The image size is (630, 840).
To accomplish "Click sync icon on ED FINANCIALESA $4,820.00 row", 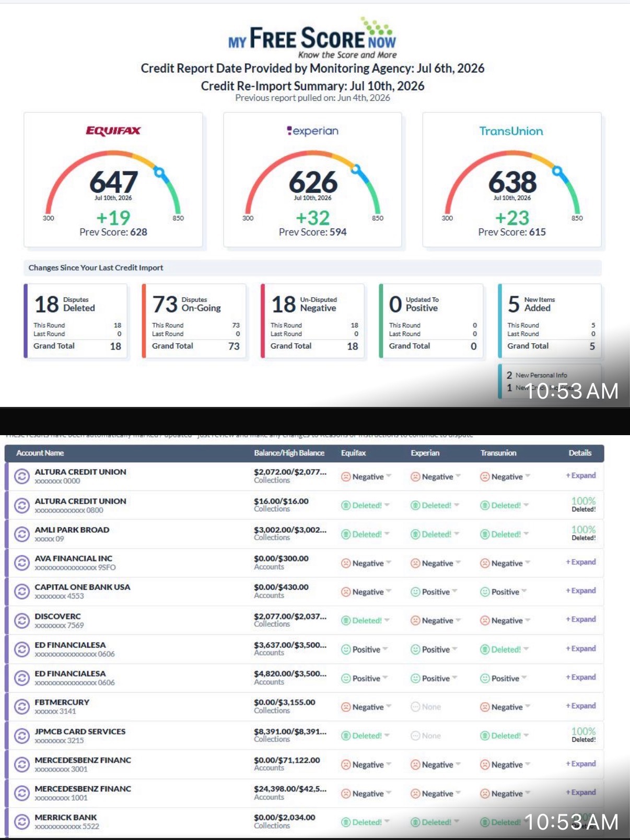I will (x=22, y=678).
